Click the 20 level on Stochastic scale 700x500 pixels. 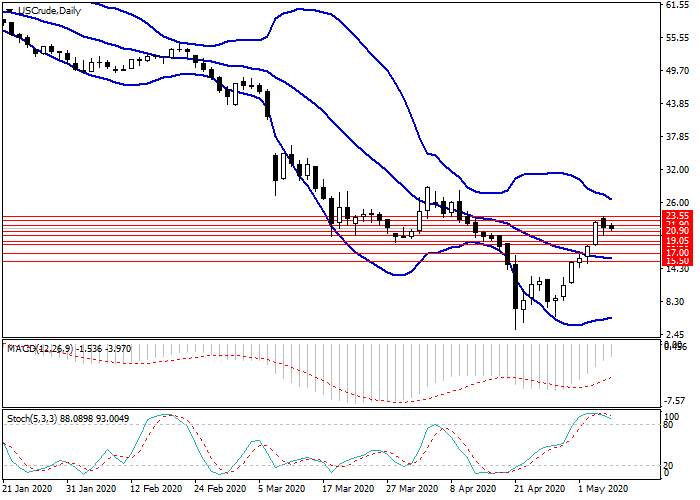pos(670,465)
